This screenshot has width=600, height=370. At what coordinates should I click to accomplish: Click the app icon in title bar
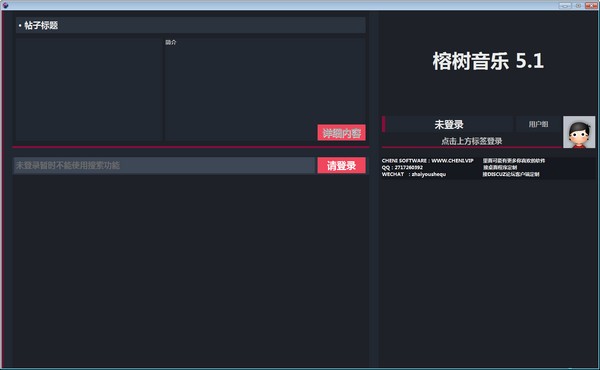click(x=5, y=5)
